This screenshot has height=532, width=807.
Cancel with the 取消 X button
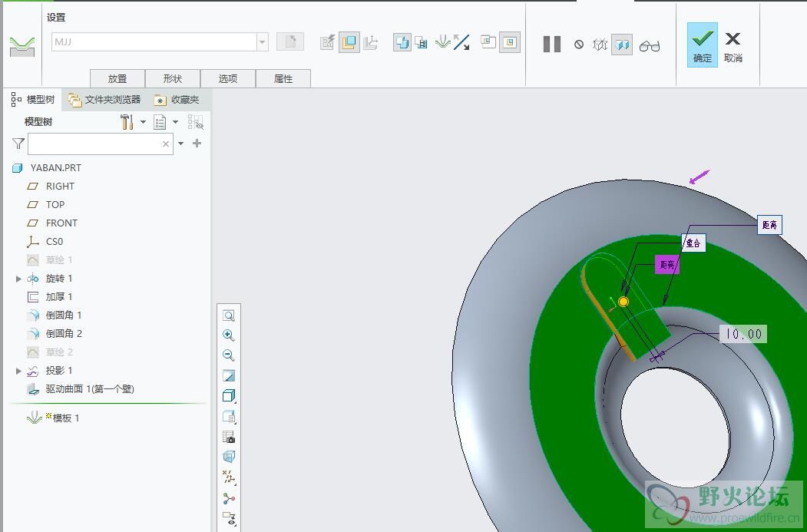point(733,46)
